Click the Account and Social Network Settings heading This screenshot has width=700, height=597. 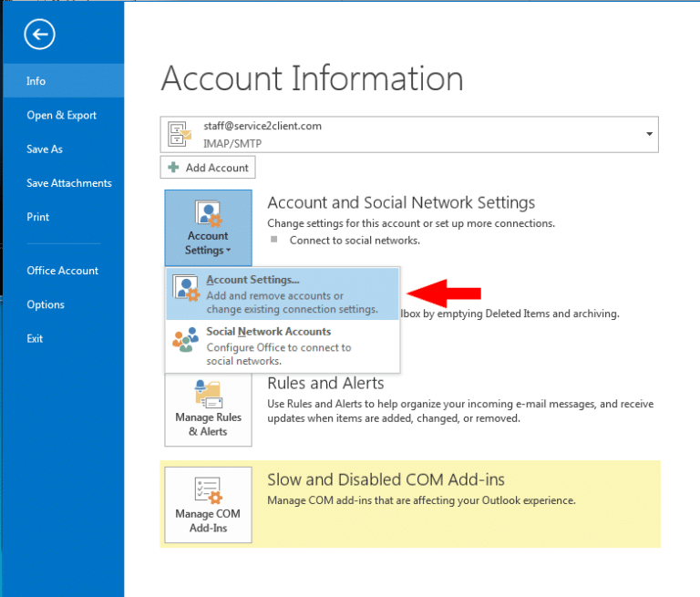pos(401,202)
